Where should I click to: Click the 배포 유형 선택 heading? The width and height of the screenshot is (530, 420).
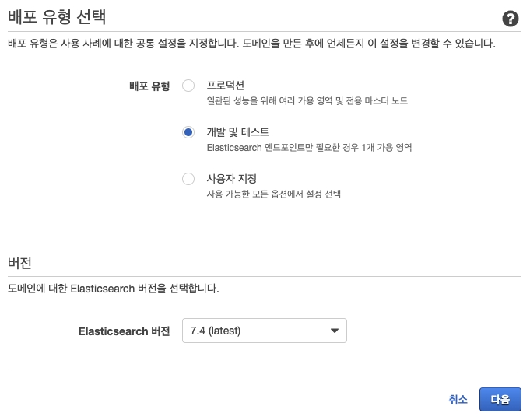pyautogui.click(x=57, y=16)
